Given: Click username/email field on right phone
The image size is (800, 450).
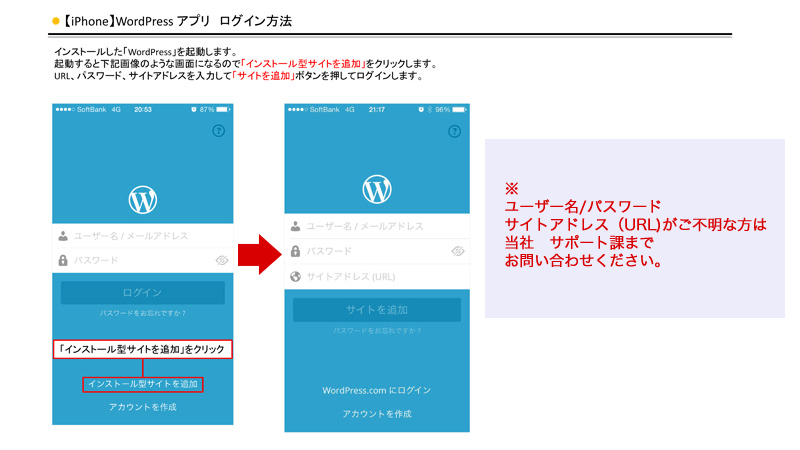Looking at the screenshot, I should point(377,226).
